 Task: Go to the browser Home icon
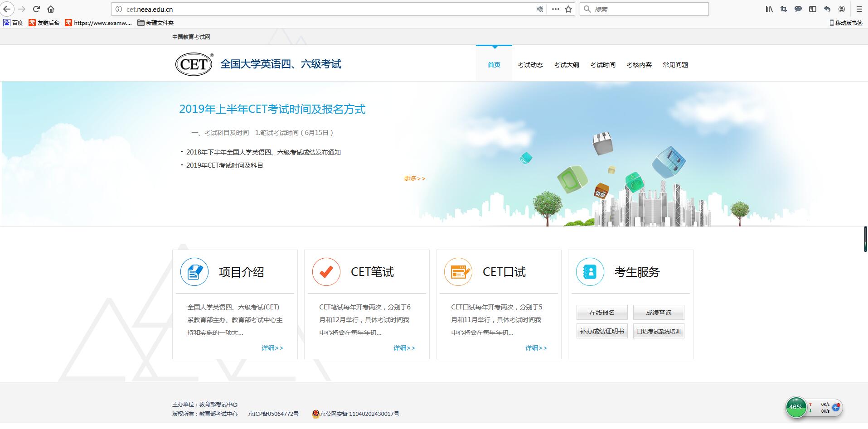pyautogui.click(x=51, y=9)
